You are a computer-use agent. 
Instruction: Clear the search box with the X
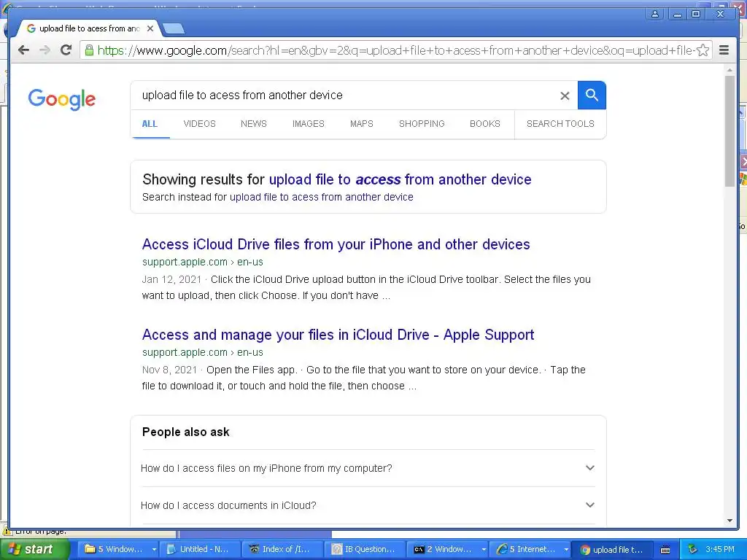(x=565, y=96)
